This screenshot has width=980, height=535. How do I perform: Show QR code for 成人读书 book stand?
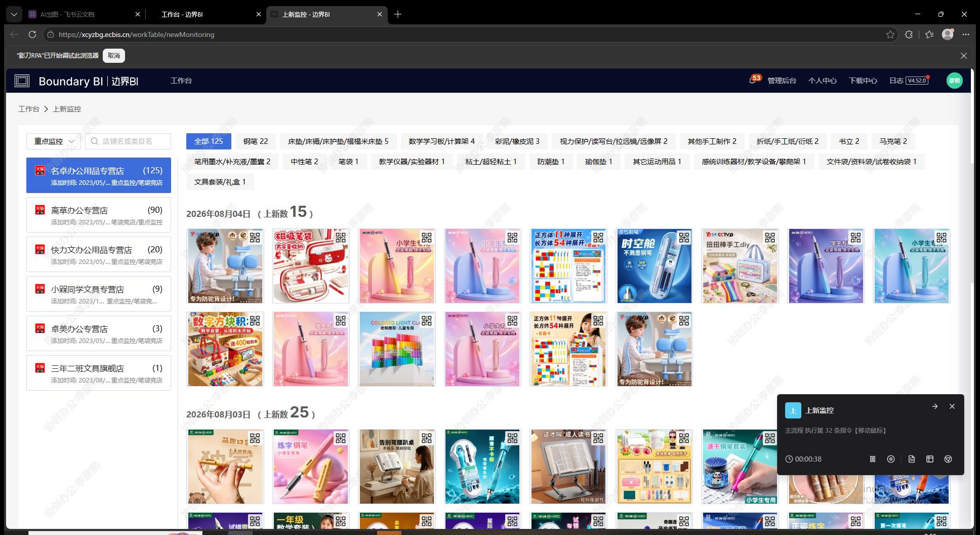click(598, 438)
